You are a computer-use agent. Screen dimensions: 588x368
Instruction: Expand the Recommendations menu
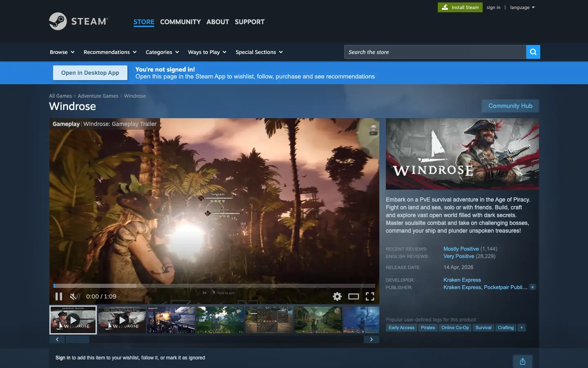(110, 52)
